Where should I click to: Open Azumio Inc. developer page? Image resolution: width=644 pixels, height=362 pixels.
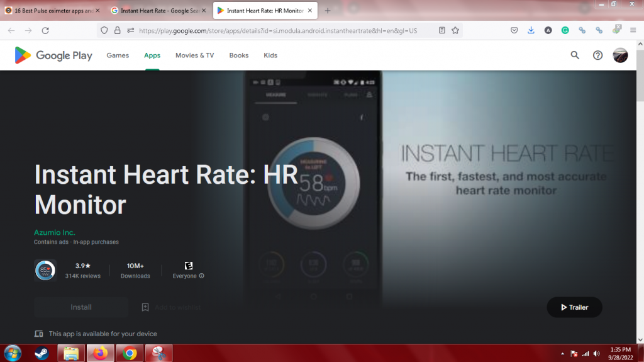click(x=54, y=232)
